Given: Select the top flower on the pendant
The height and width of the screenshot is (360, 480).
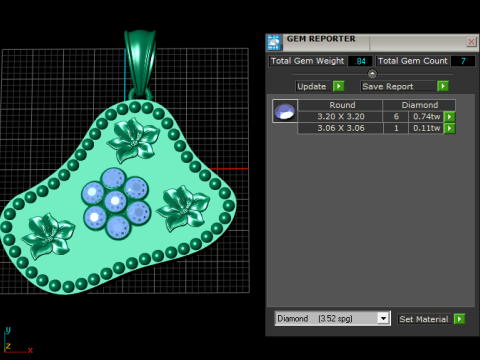Looking at the screenshot, I should [133, 140].
